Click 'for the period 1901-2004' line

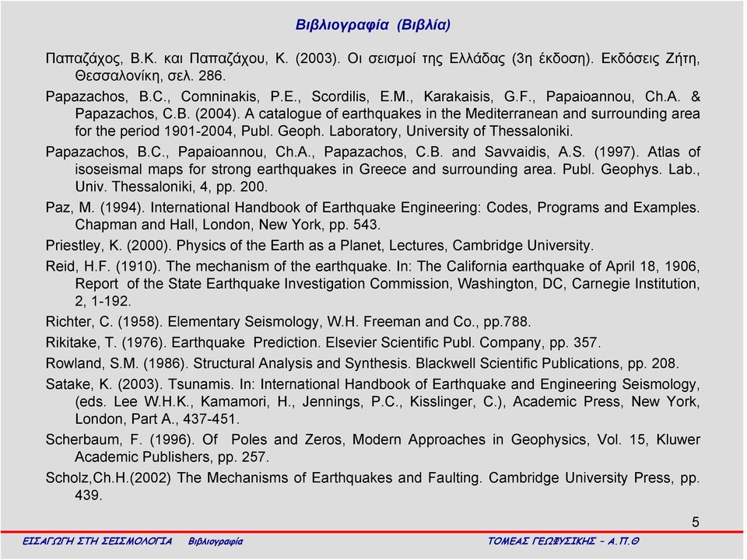(324, 131)
